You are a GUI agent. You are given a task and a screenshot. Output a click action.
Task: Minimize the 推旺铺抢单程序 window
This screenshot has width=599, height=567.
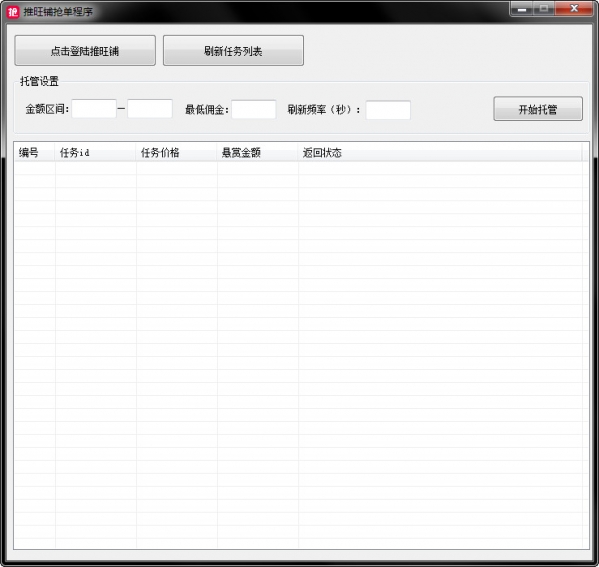[522, 8]
